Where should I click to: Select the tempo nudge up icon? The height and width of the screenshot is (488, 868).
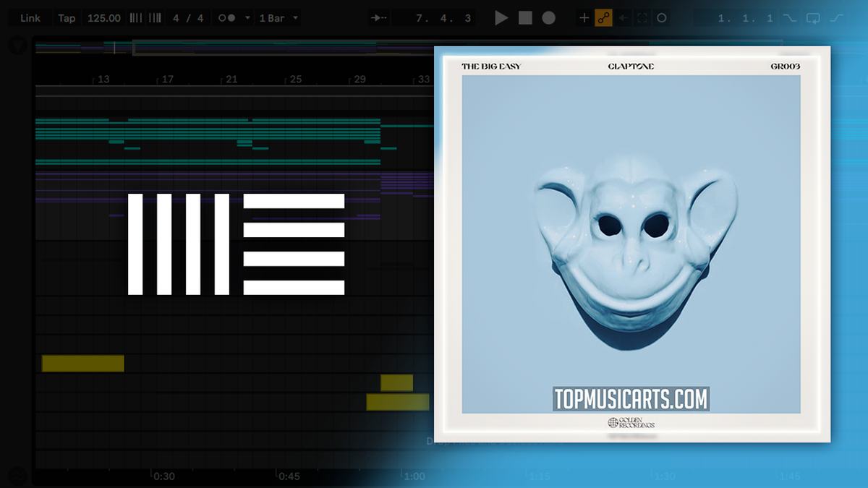153,17
